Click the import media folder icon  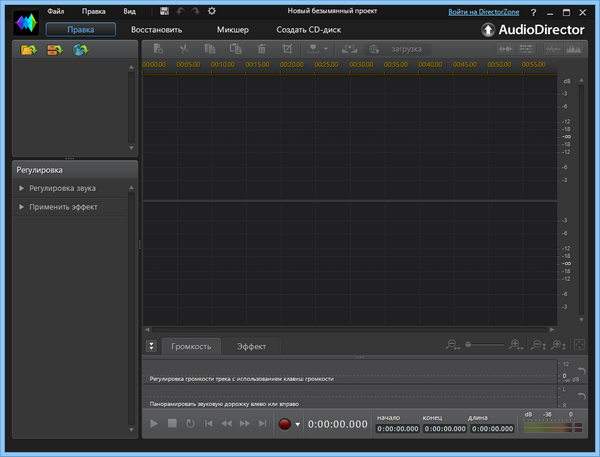click(27, 50)
